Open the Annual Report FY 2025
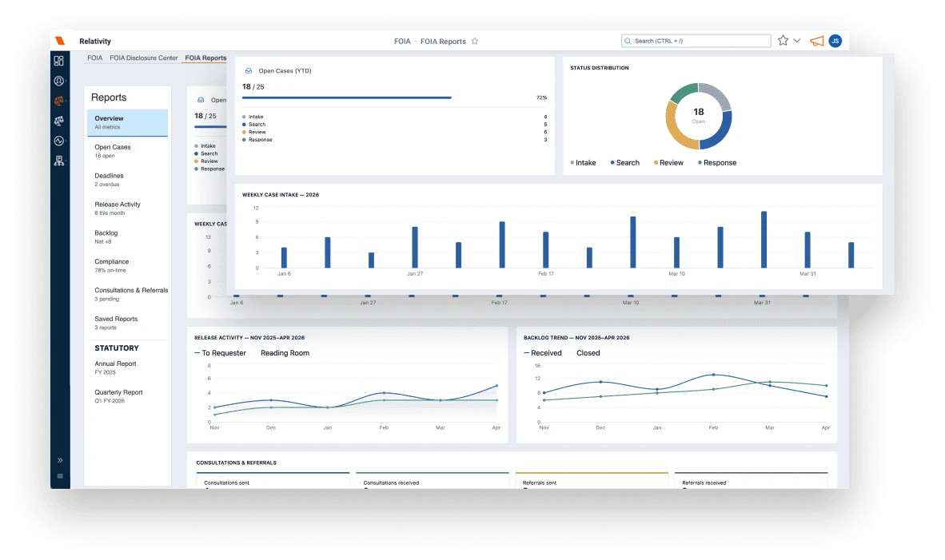The image size is (945, 560). click(x=127, y=367)
